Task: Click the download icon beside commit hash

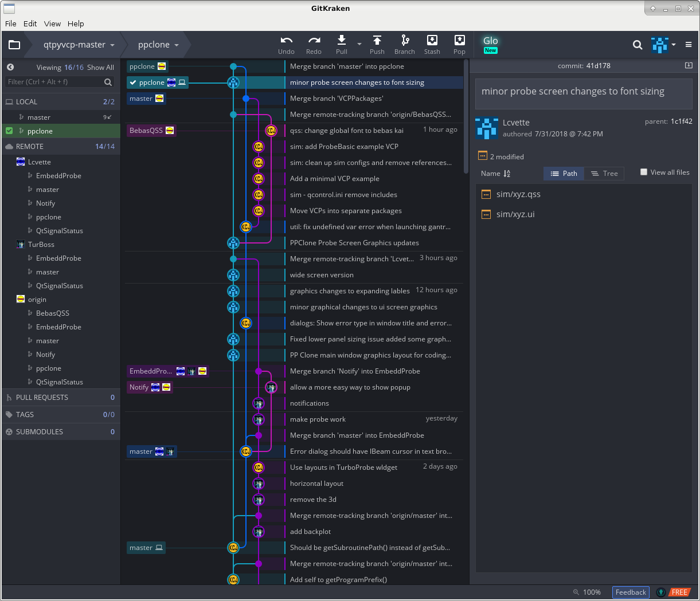Action: point(689,65)
